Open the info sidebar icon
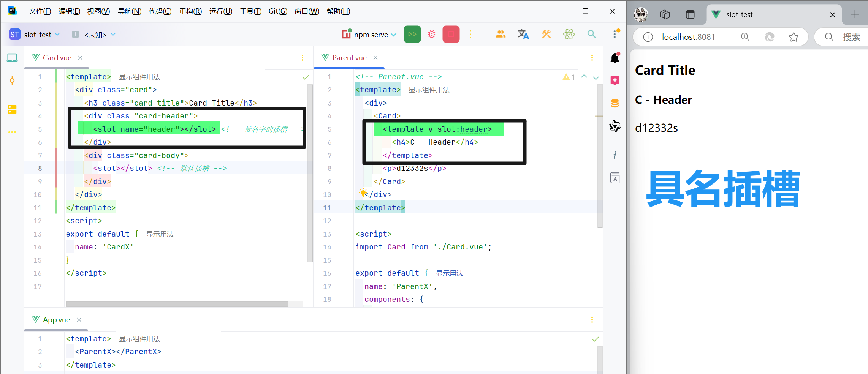Screen dimensions: 868x374 (x=615, y=155)
